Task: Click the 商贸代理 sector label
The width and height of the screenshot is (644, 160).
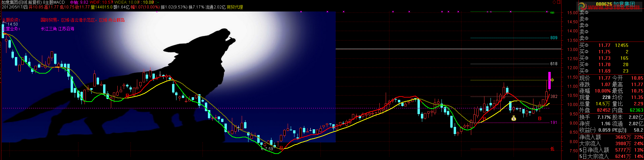Action: point(235,7)
